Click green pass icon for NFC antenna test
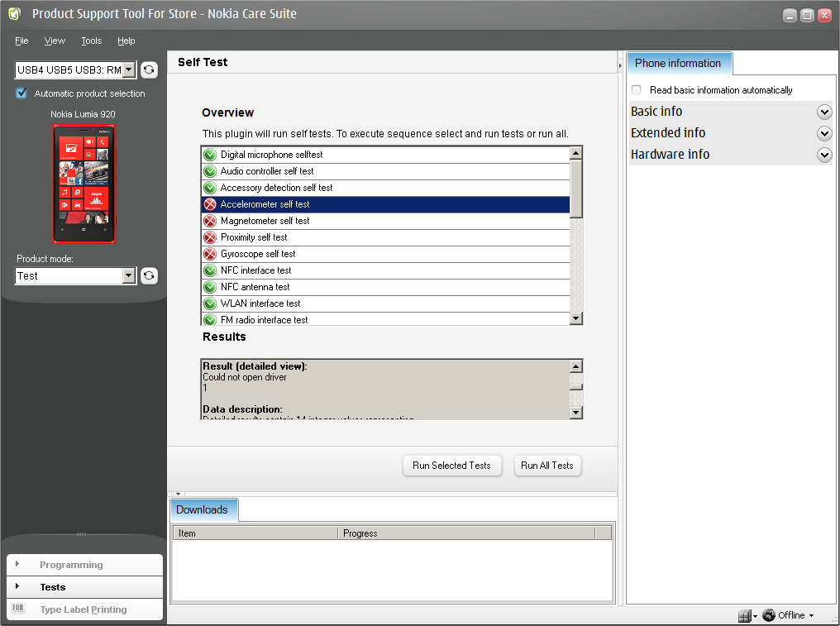Screen dimensions: 840x626 click(x=210, y=287)
